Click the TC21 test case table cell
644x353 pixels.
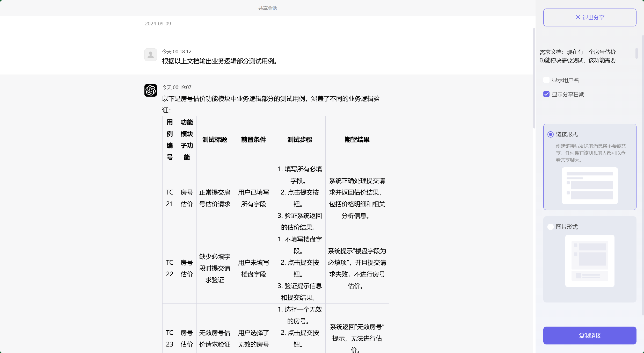[170, 198]
